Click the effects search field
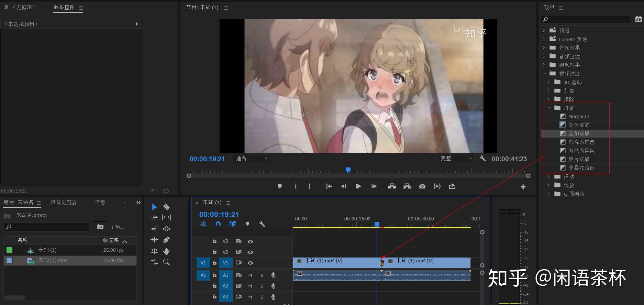Image resolution: width=644 pixels, height=305 pixels. [x=586, y=19]
